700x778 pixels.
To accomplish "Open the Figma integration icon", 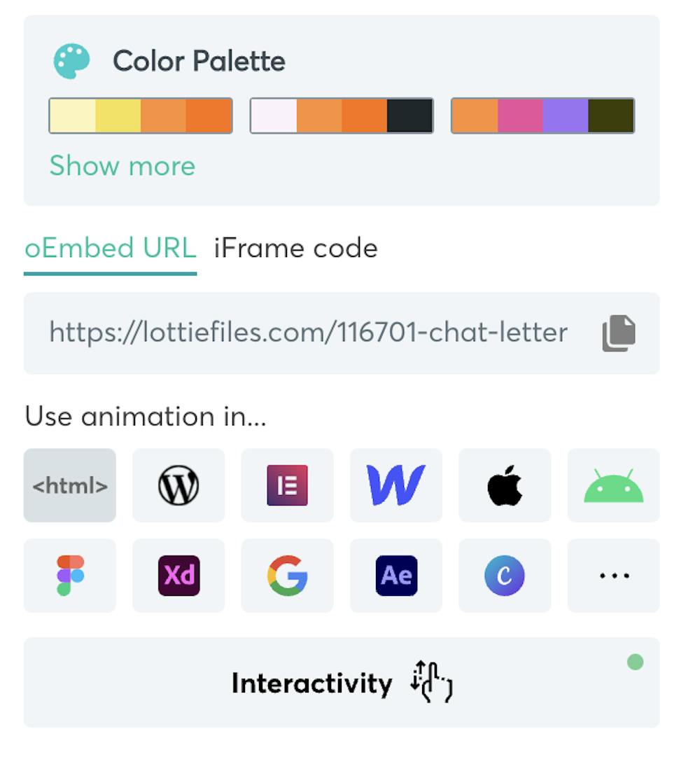I will (x=70, y=576).
